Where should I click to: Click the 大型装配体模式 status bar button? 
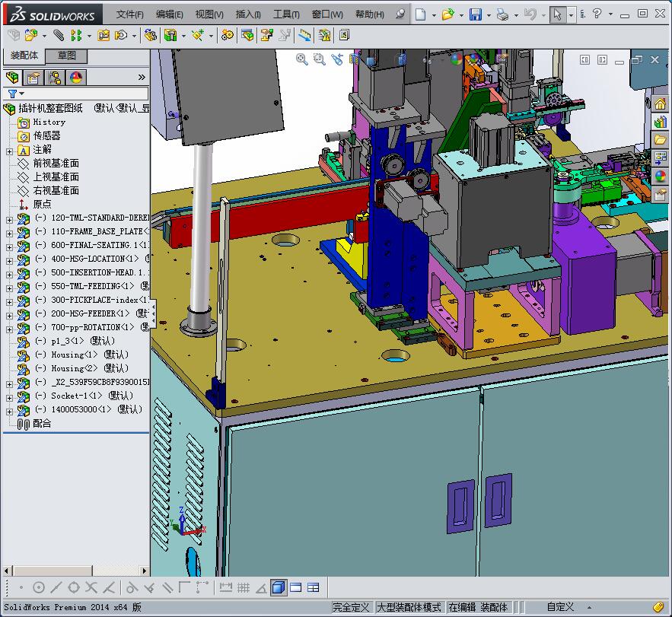(408, 607)
